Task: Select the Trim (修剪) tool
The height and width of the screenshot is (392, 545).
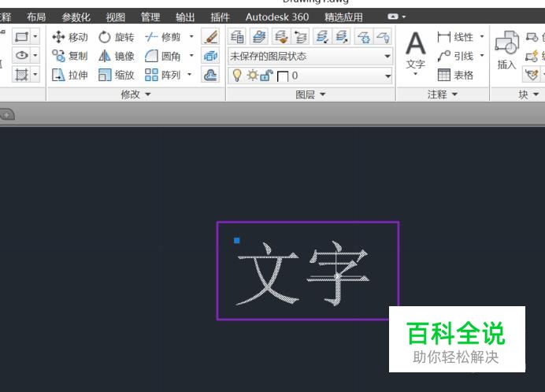Action: coord(163,37)
